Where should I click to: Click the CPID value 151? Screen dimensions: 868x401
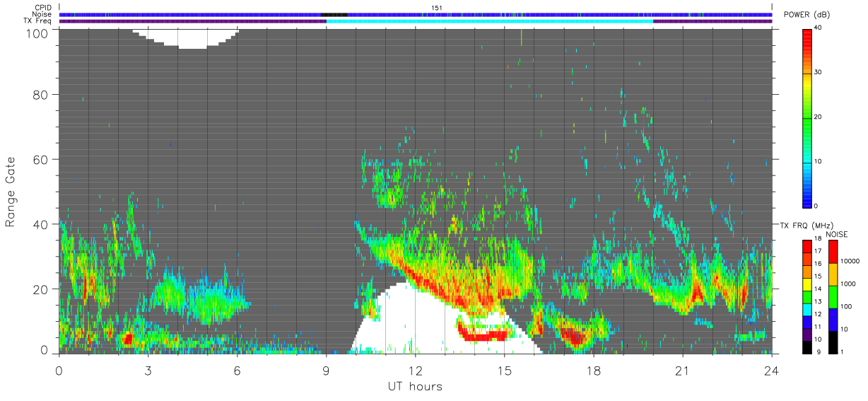(x=436, y=8)
